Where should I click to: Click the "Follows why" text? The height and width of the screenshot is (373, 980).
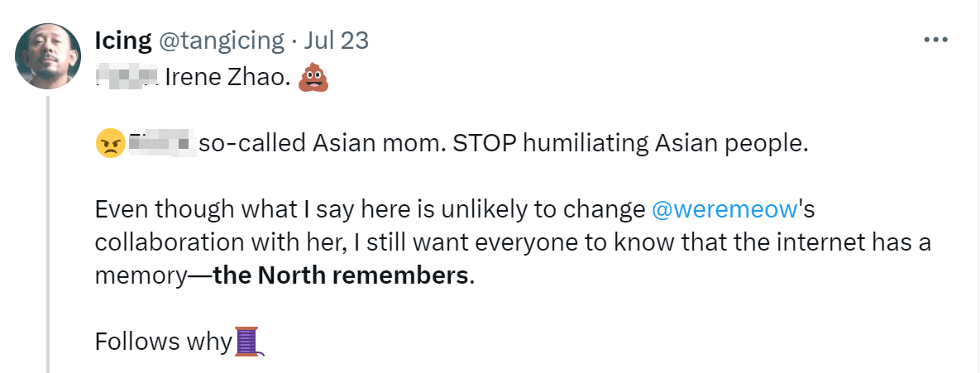click(x=162, y=342)
